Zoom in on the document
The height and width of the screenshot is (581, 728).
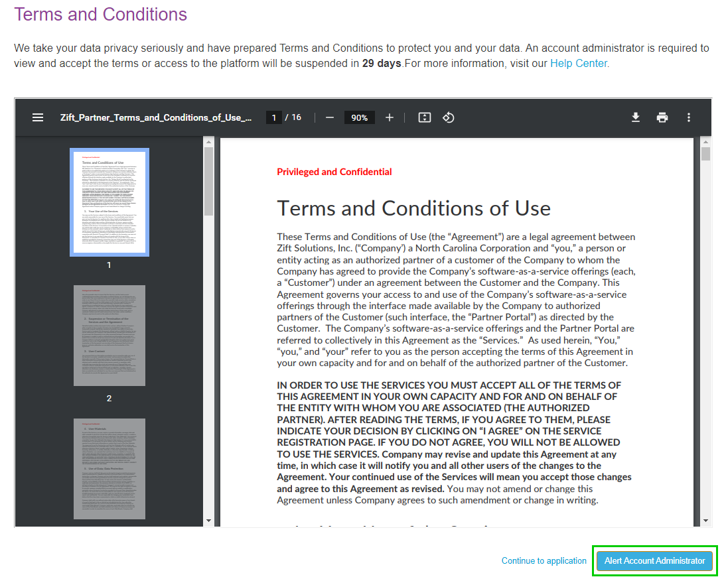[390, 117]
